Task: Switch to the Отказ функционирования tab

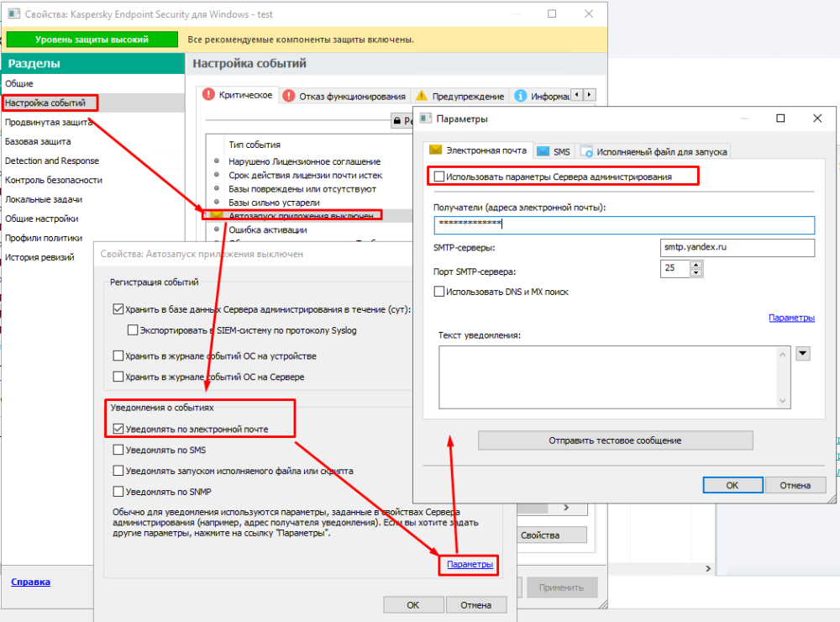Action: click(344, 96)
